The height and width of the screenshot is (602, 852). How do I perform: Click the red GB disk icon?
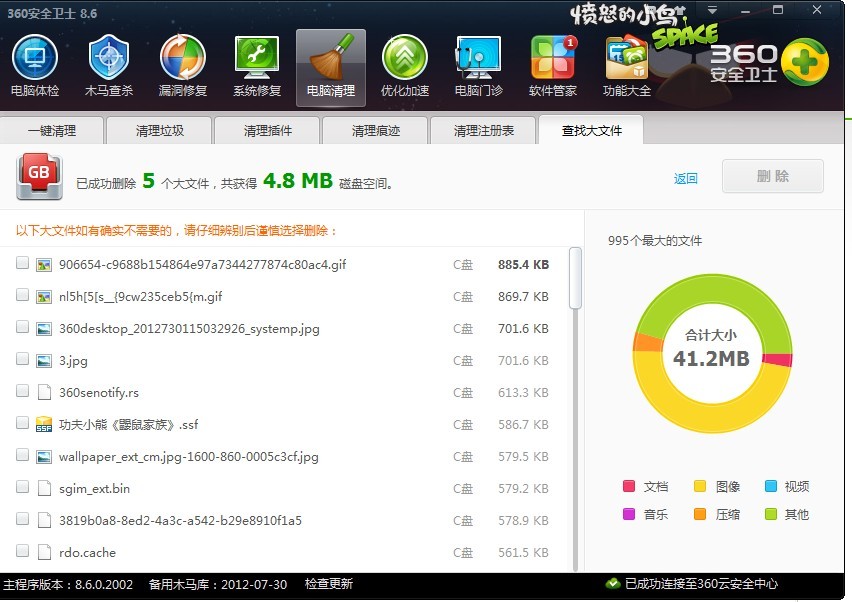39,177
